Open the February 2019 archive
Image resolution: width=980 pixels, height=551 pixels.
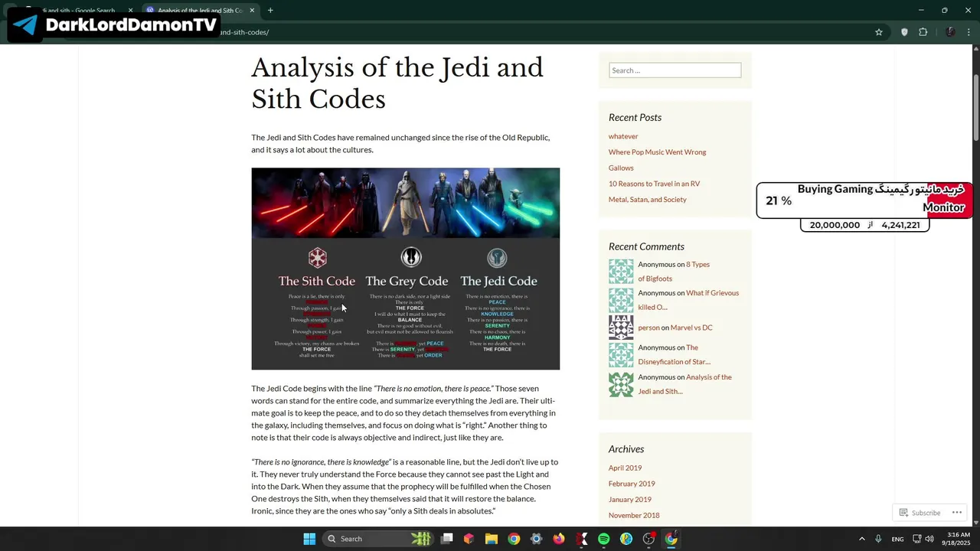click(632, 484)
